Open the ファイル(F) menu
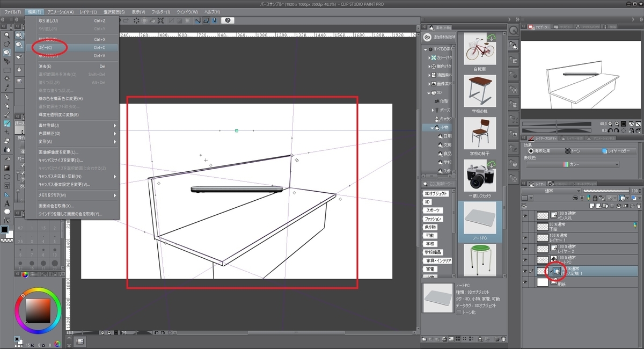The image size is (644, 349). pos(13,11)
